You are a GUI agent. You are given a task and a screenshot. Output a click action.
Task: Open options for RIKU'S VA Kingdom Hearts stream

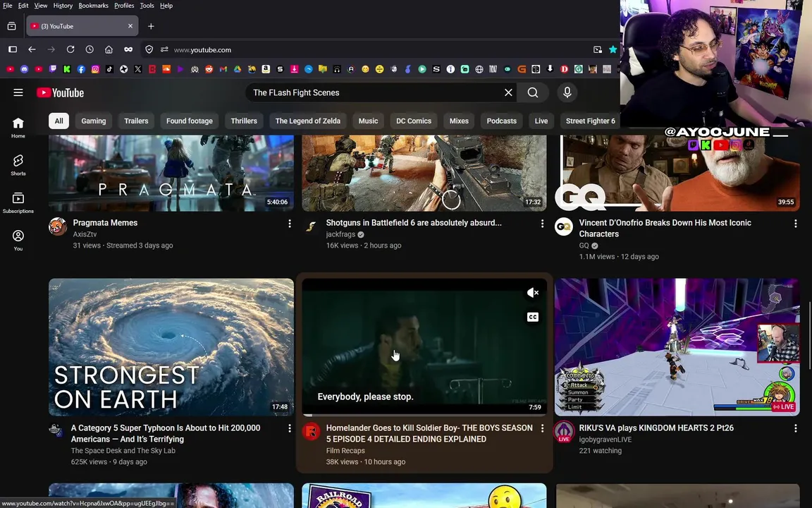[x=795, y=428]
